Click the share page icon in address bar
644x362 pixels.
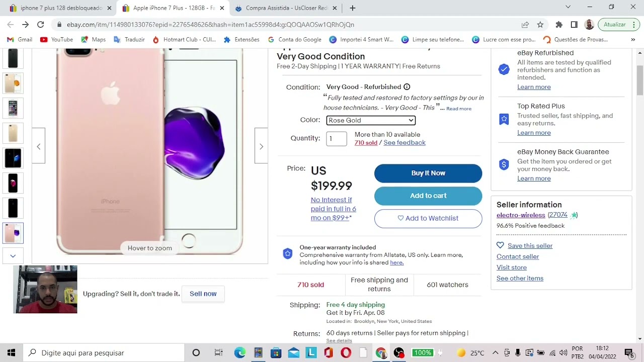pos(525,25)
